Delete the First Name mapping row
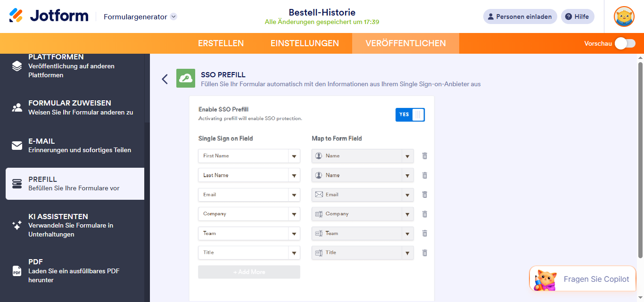This screenshot has height=302, width=644. (424, 156)
